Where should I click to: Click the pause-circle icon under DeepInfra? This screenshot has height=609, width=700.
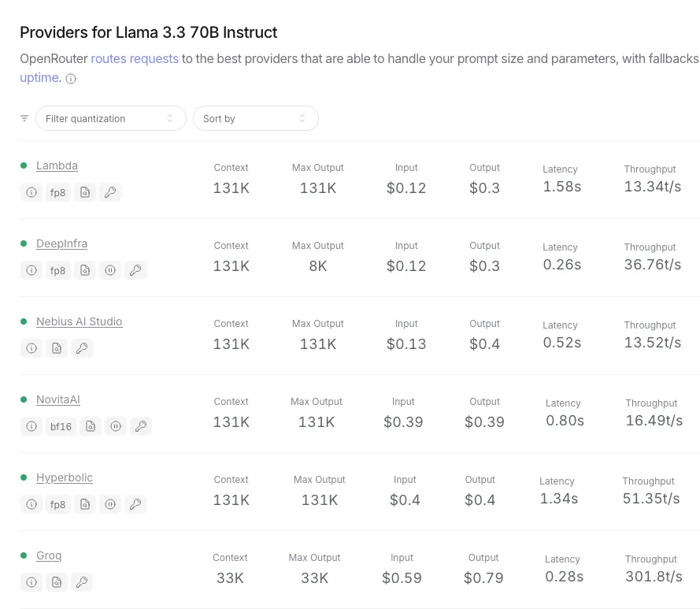(x=110, y=270)
